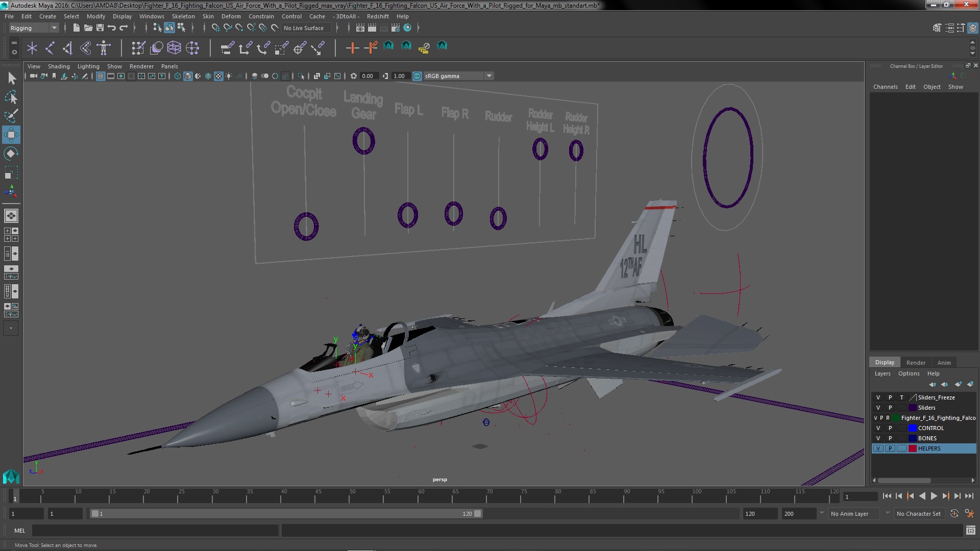Open Channels menu in Channel Box
The width and height of the screenshot is (980, 551).
pyautogui.click(x=885, y=87)
